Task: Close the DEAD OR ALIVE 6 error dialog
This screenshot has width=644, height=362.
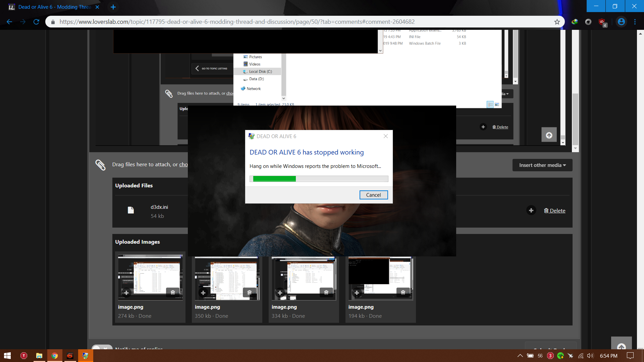Action: coord(386,136)
